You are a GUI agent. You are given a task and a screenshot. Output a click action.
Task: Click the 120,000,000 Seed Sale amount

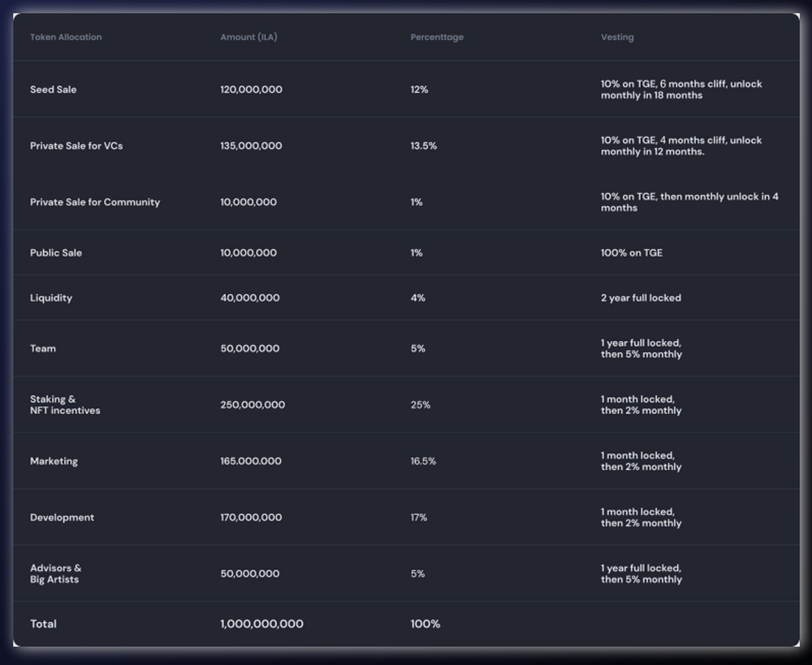(x=251, y=89)
